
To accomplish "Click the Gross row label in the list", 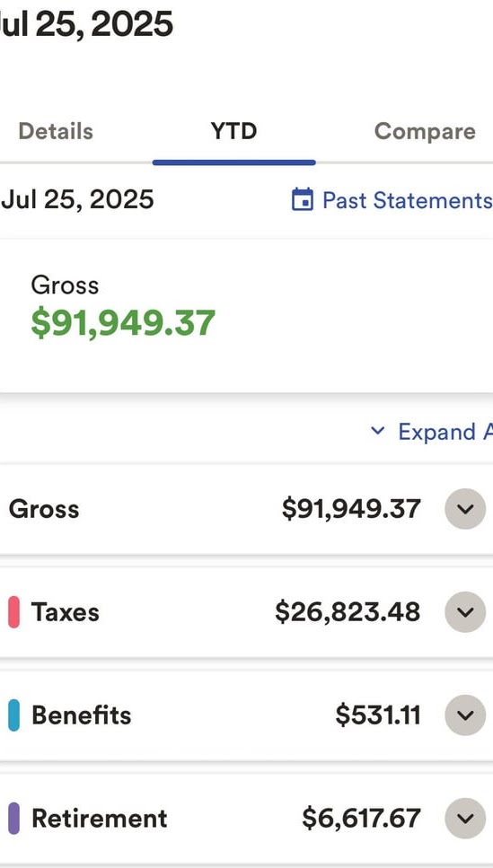I will click(x=44, y=509).
